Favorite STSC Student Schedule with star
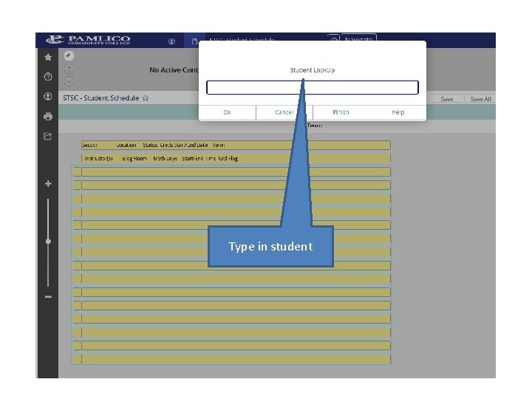Image resolution: width=532 pixels, height=399 pixels. [146, 98]
